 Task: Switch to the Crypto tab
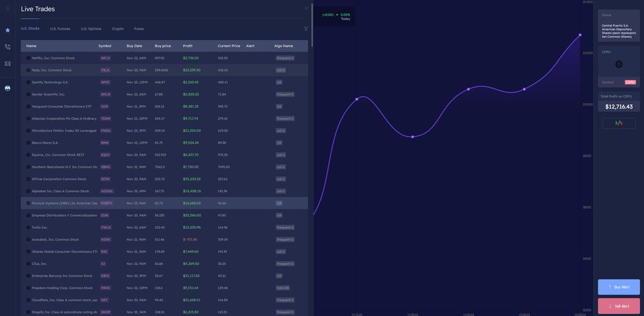tap(117, 29)
